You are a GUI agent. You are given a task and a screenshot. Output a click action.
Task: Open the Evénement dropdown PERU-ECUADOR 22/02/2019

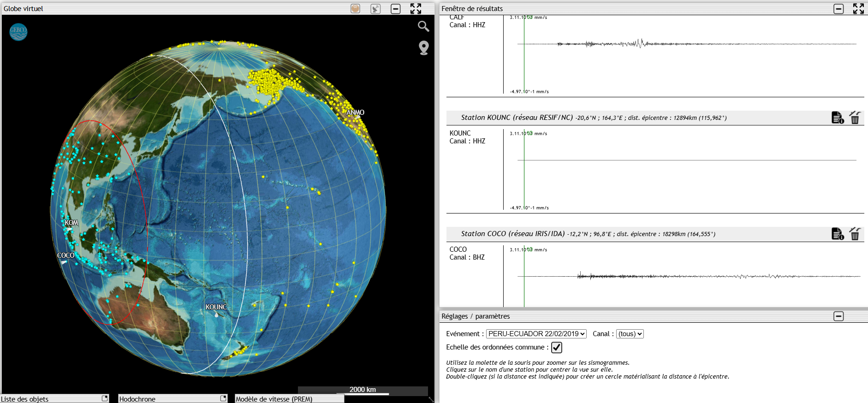coord(536,334)
